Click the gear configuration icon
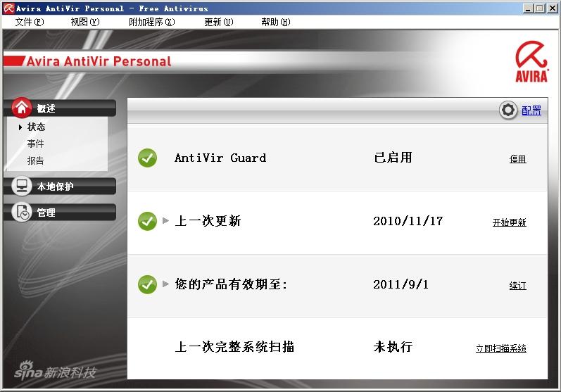 pyautogui.click(x=508, y=110)
